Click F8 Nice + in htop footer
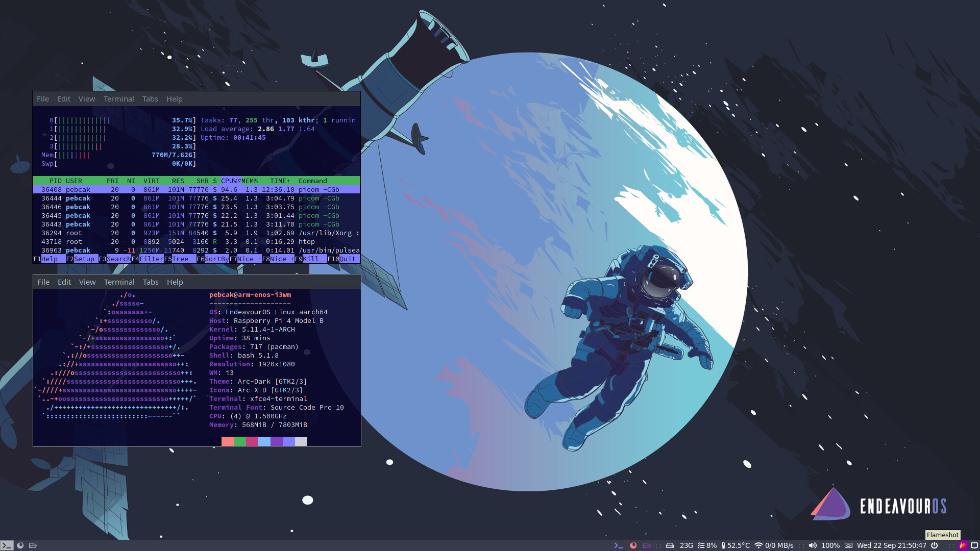The height and width of the screenshot is (551, 980). point(278,259)
